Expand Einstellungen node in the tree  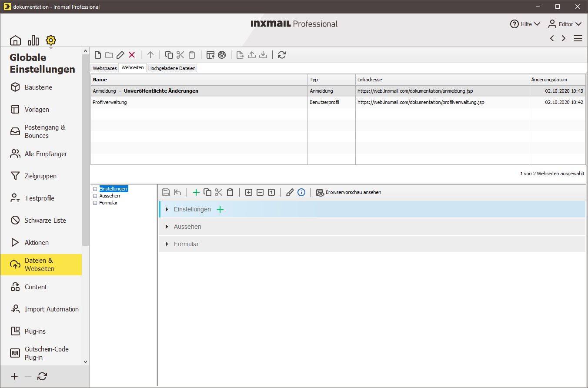(x=95, y=189)
